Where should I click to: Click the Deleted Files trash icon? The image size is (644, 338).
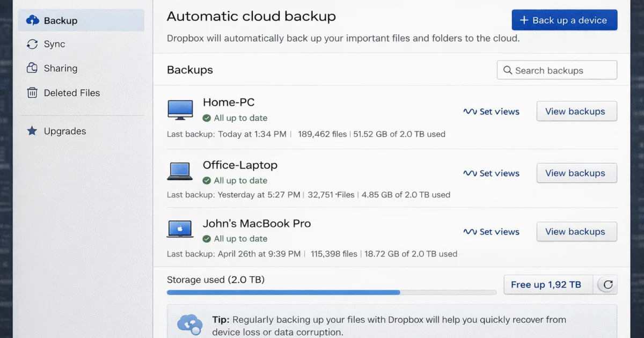(x=32, y=93)
